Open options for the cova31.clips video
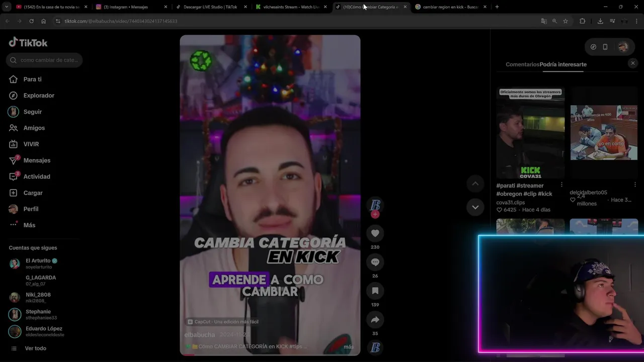Image resolution: width=644 pixels, height=362 pixels. 561,185
